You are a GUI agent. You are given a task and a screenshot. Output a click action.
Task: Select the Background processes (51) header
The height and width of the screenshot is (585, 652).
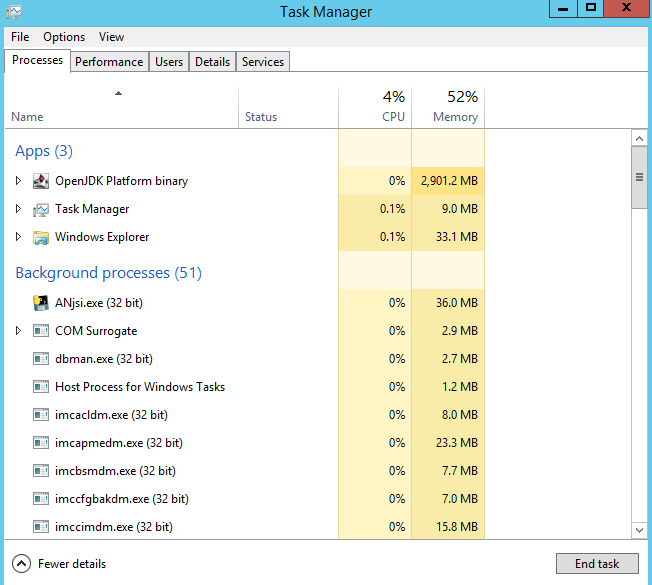tap(109, 273)
